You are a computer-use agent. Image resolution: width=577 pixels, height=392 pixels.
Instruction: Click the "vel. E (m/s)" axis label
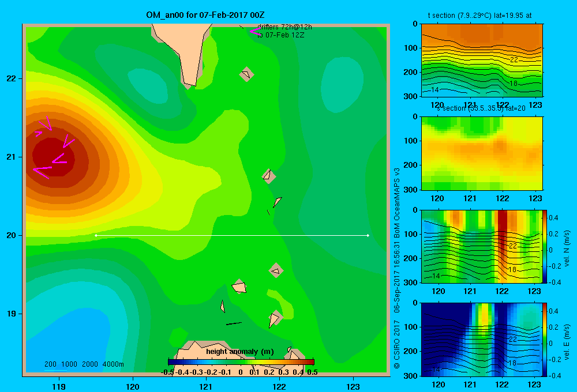(x=567, y=342)
